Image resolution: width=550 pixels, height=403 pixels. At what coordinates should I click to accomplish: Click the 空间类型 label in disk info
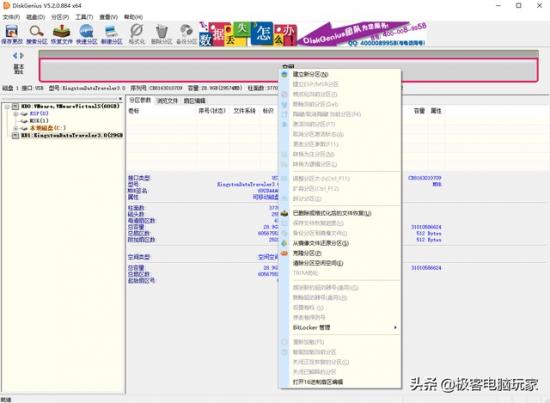pyautogui.click(x=139, y=257)
